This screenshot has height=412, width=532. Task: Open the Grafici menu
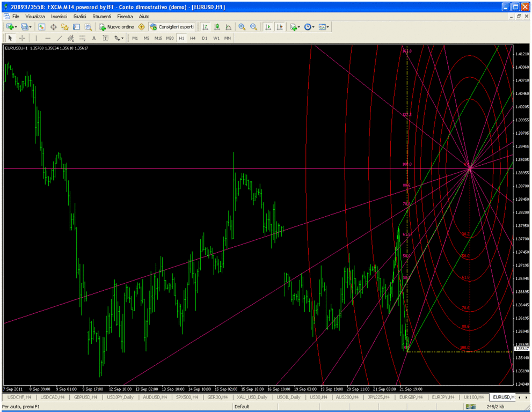click(80, 16)
